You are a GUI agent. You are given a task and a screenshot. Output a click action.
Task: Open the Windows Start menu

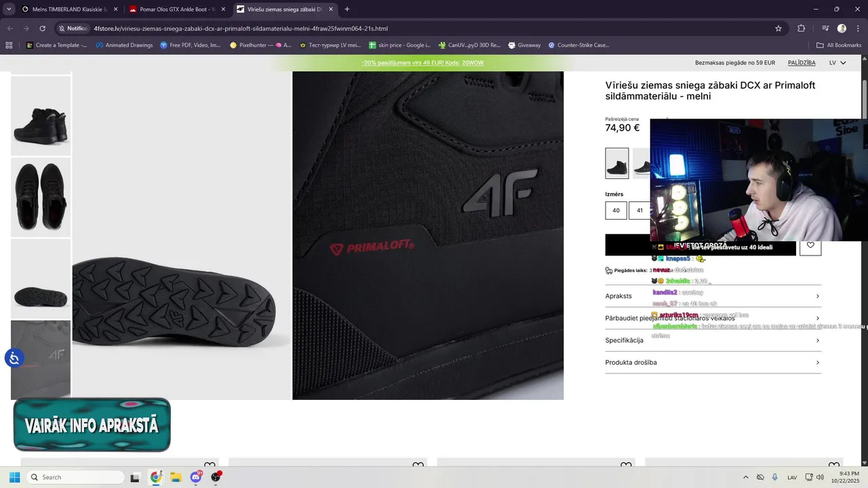tap(14, 477)
